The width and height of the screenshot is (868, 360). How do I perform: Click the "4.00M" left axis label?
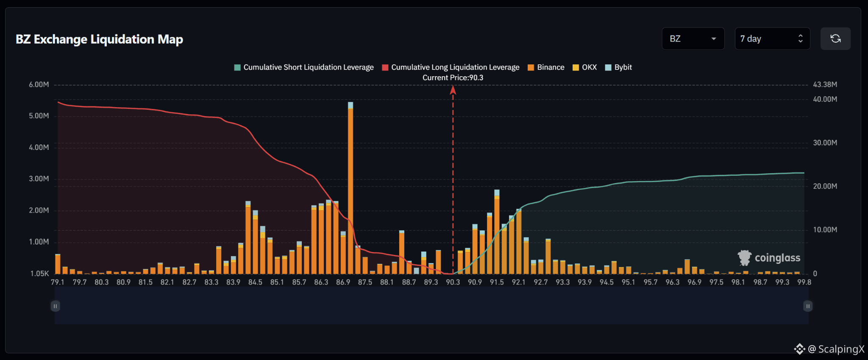(x=39, y=147)
